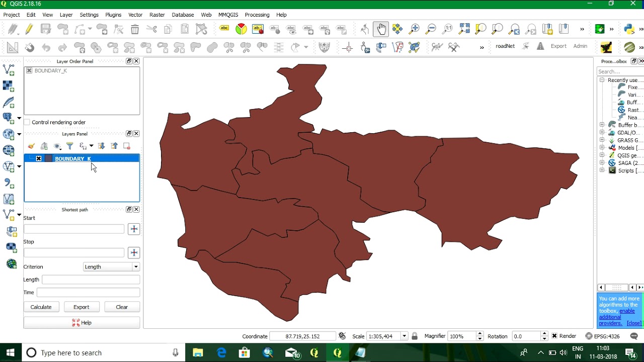Screen dimensions: 644x362
Task: Open the Raster menu
Action: pyautogui.click(x=157, y=15)
